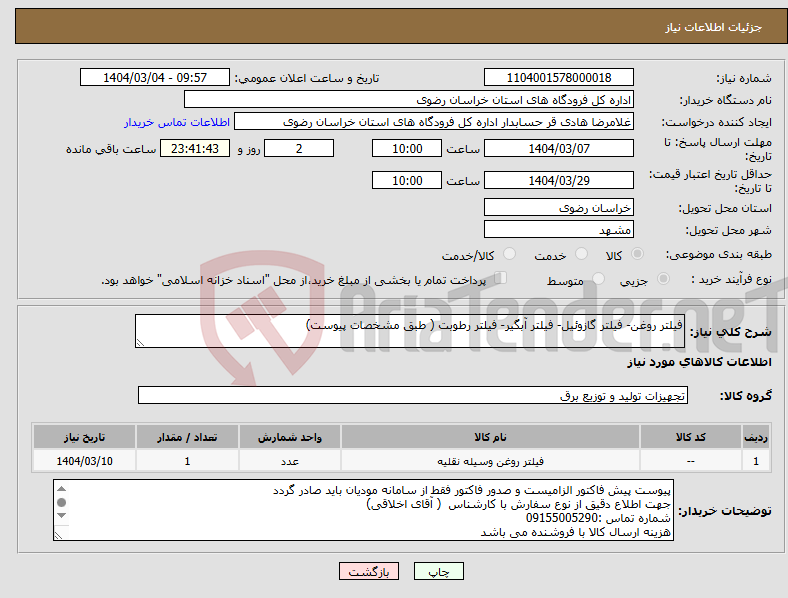Click the جزئیات اطلاعات نیاز header title
Viewport: 788px width, 598px height.
click(x=714, y=27)
